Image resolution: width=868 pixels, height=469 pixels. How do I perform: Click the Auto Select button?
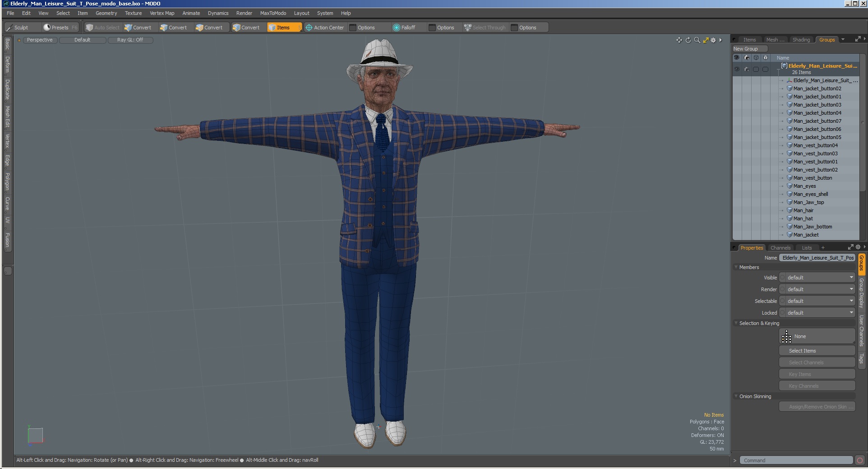pyautogui.click(x=103, y=28)
